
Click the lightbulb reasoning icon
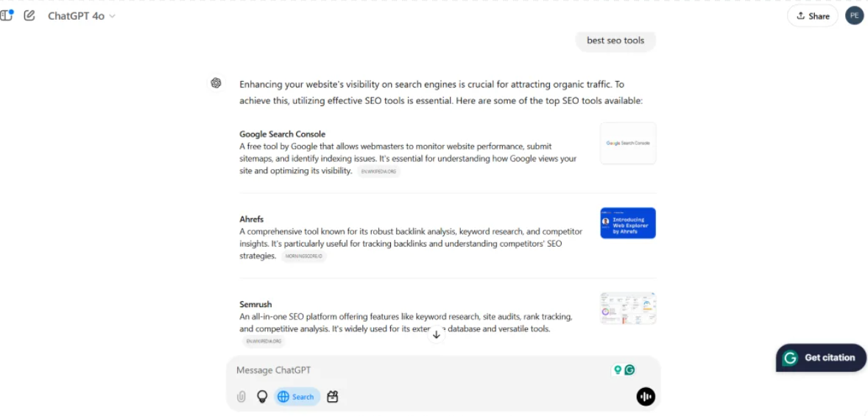[x=261, y=397]
